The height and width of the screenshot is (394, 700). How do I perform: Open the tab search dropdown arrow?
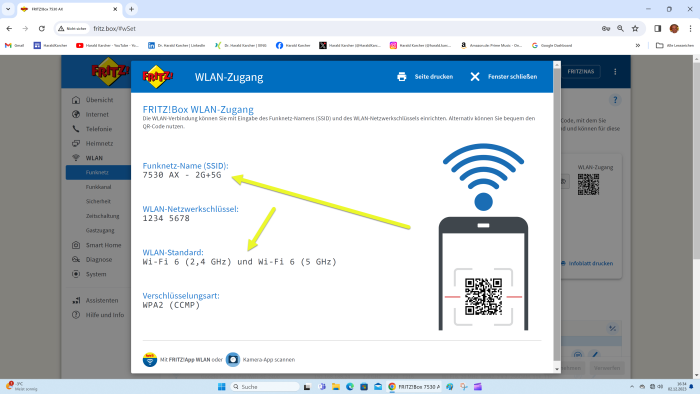point(8,9)
